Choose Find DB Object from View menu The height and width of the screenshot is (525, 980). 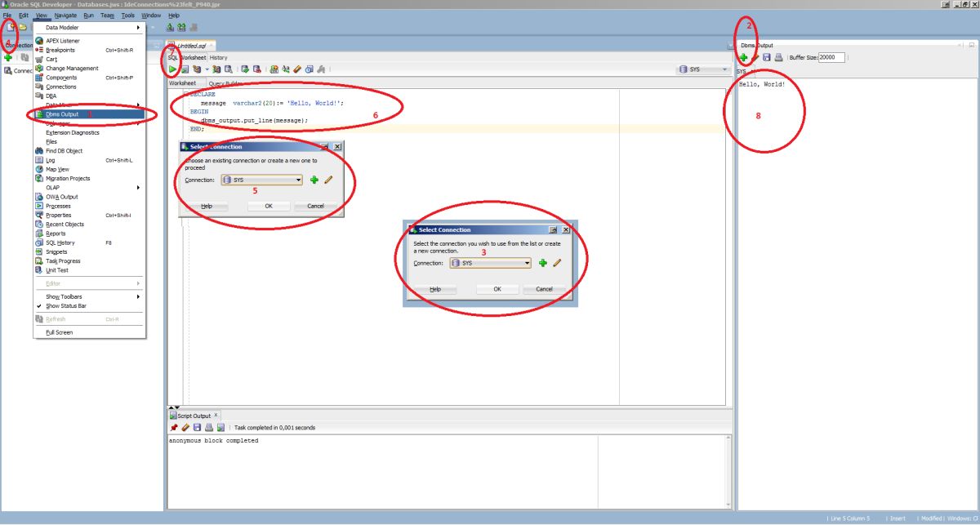click(x=89, y=151)
